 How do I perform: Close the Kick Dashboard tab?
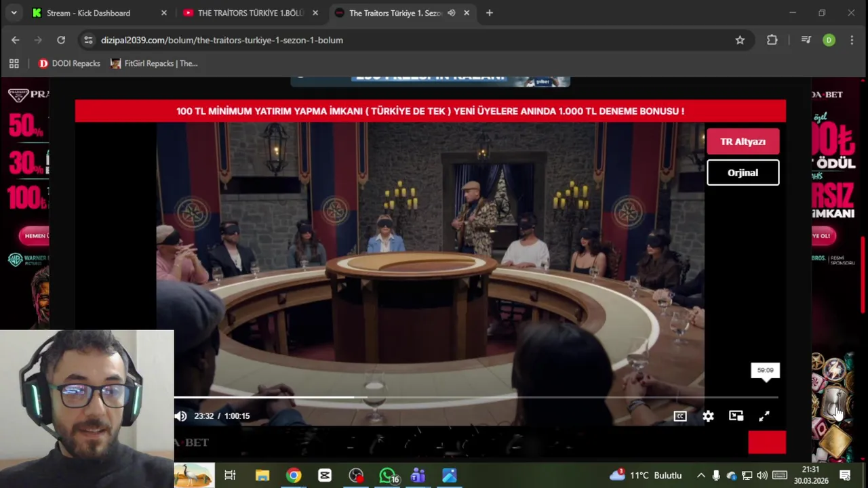pyautogui.click(x=163, y=13)
